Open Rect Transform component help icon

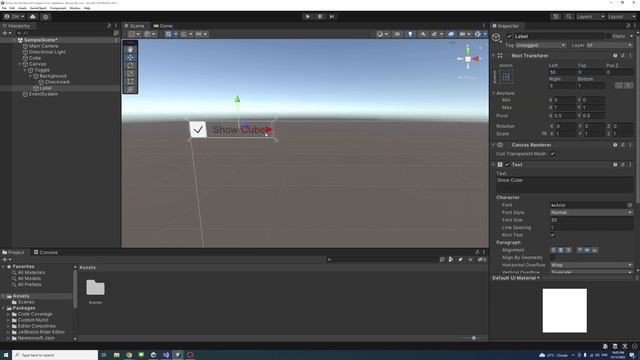(615, 56)
